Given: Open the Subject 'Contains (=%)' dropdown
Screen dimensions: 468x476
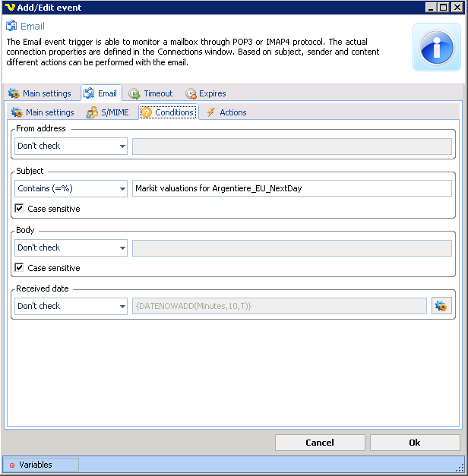Looking at the screenshot, I should point(122,189).
